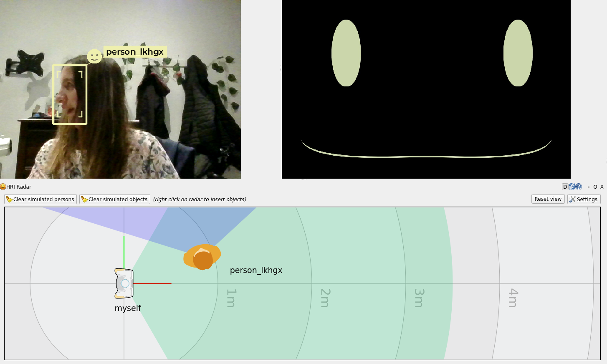This screenshot has height=364, width=607.
Task: Click the person_lkhgx label in camera view
Action: coord(135,52)
